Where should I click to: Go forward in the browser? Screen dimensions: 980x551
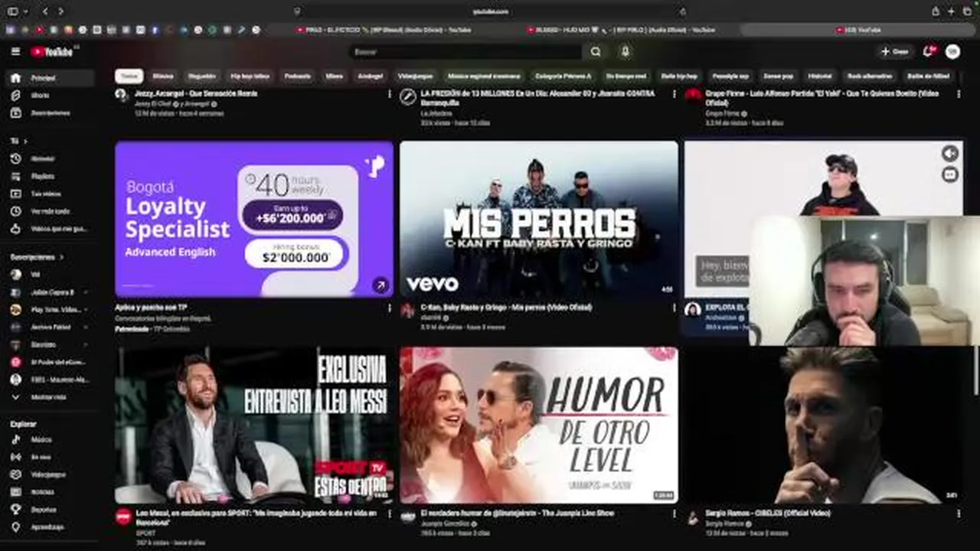coord(61,11)
